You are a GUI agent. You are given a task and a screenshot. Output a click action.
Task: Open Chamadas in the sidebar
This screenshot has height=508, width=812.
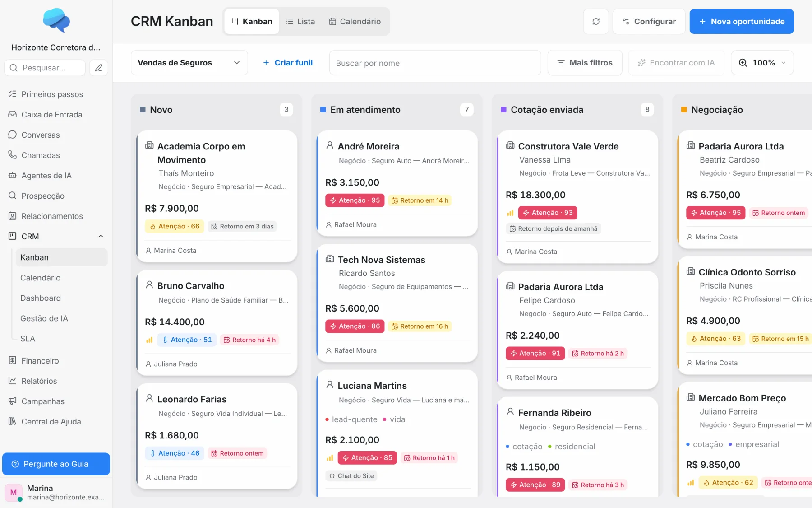(x=56, y=155)
